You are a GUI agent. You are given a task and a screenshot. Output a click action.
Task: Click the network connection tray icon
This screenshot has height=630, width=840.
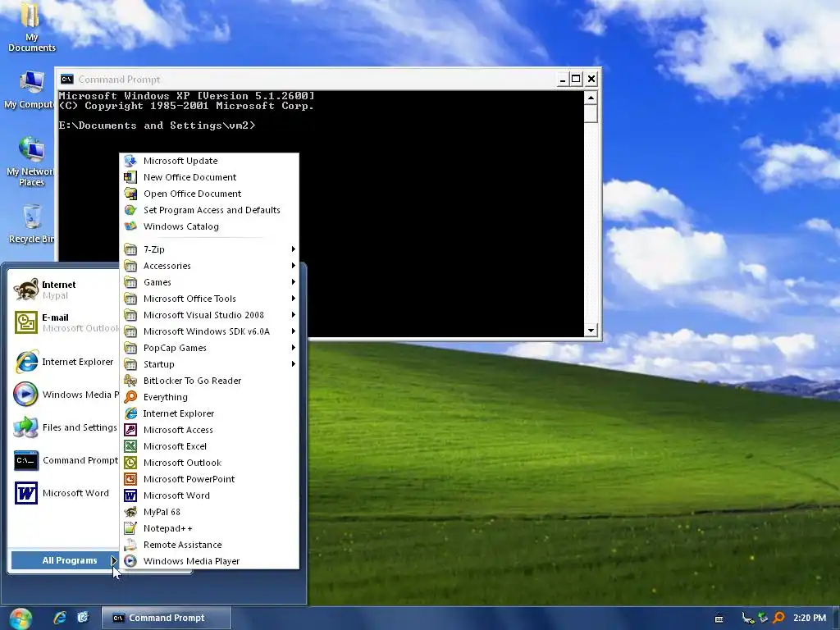click(747, 618)
